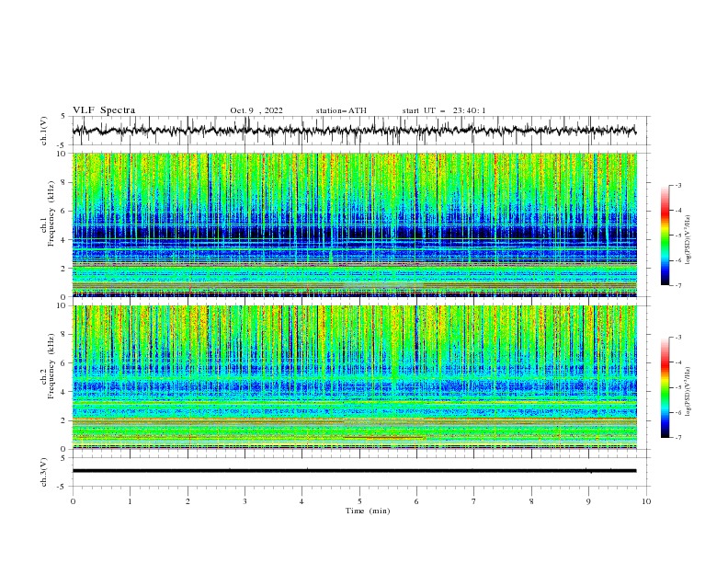Click time axis tick label "7"
The width and height of the screenshot is (728, 563).
[x=474, y=501]
